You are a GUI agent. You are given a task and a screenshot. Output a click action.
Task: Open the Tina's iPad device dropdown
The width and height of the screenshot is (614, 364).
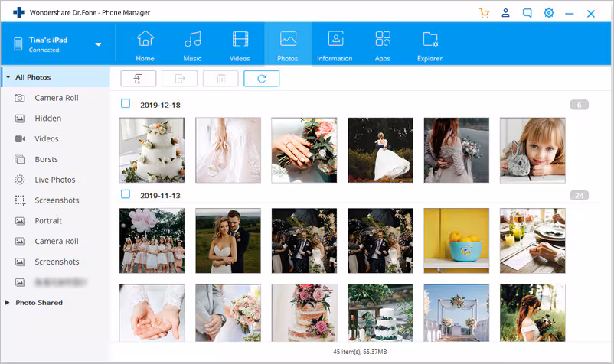tap(98, 44)
